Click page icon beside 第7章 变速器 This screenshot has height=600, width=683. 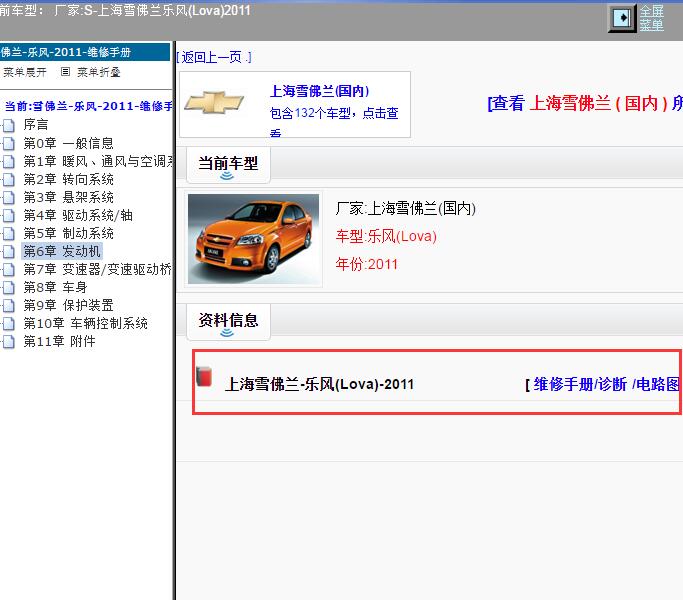8,270
